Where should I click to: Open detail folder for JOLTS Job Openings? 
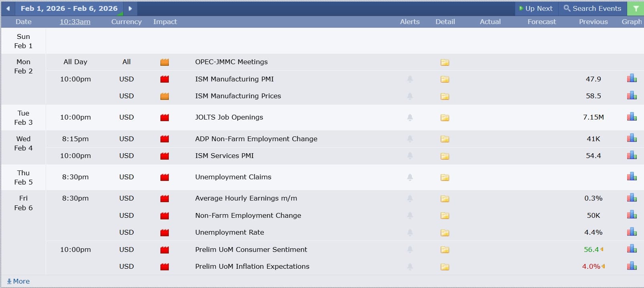[445, 118]
